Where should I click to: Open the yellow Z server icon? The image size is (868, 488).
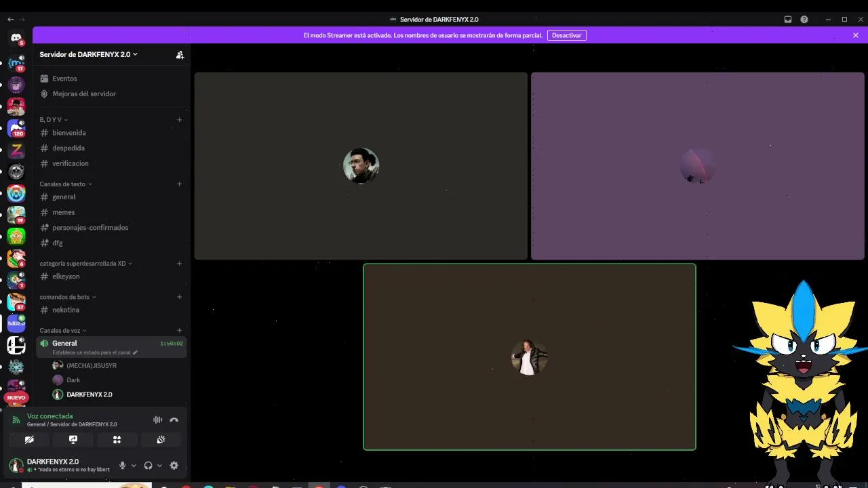(x=16, y=150)
